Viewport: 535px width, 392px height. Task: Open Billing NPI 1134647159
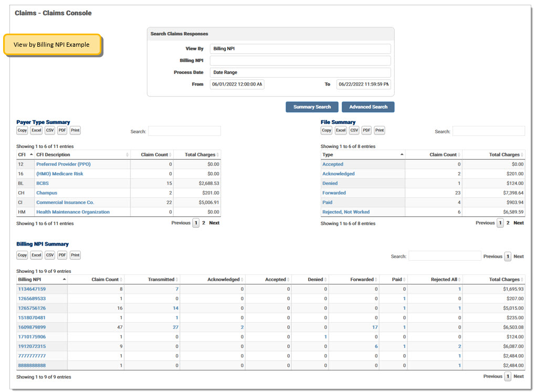click(32, 289)
